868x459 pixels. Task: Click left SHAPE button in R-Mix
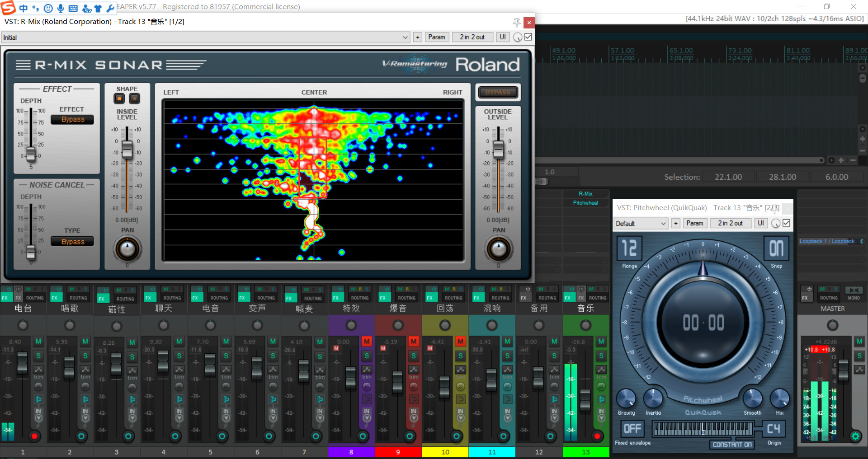tap(119, 98)
